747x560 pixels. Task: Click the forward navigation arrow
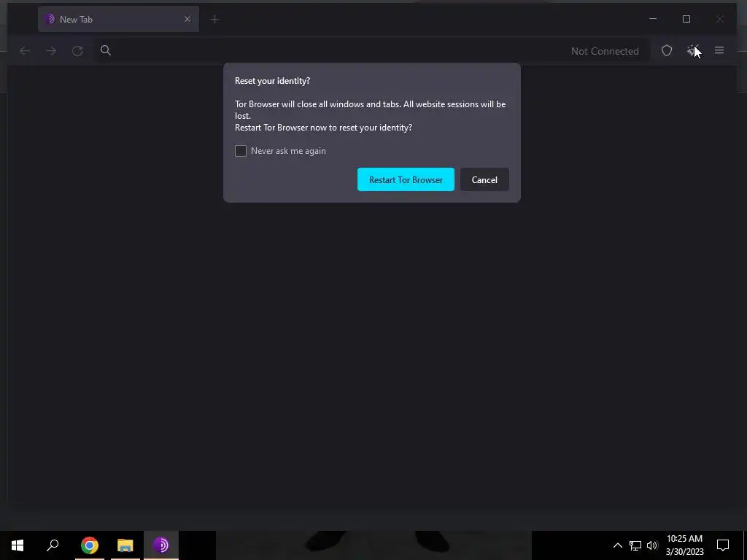(51, 50)
